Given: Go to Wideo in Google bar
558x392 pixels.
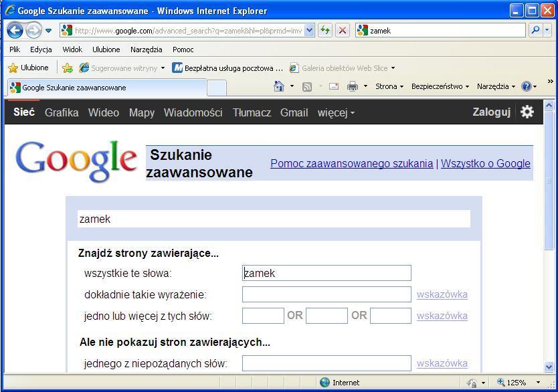Looking at the screenshot, I should (x=104, y=112).
